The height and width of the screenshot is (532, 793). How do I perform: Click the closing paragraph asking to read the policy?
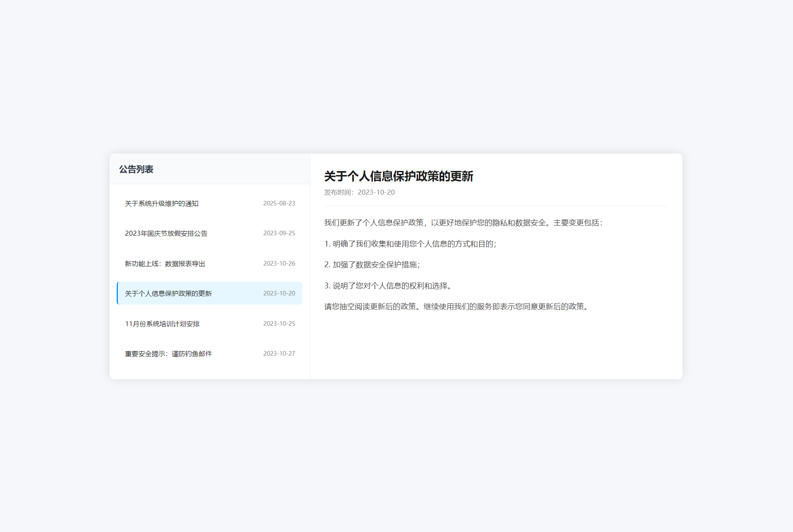456,307
